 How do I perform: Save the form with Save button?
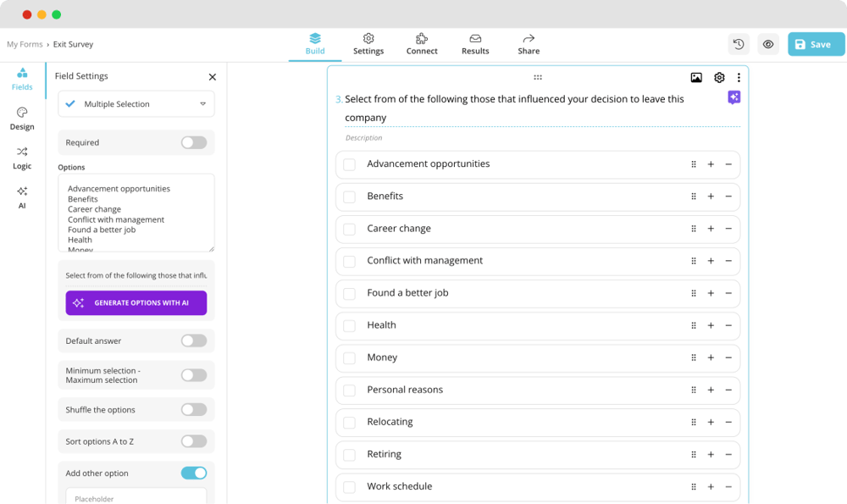[x=816, y=44]
